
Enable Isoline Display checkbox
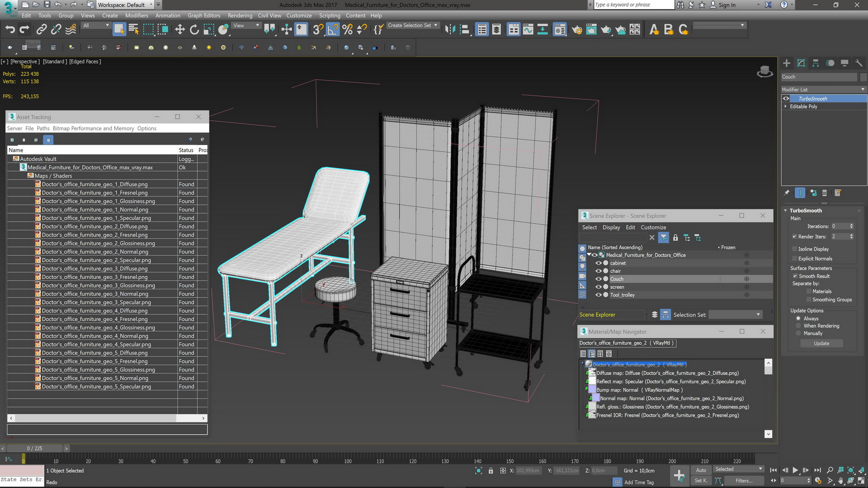pyautogui.click(x=794, y=249)
